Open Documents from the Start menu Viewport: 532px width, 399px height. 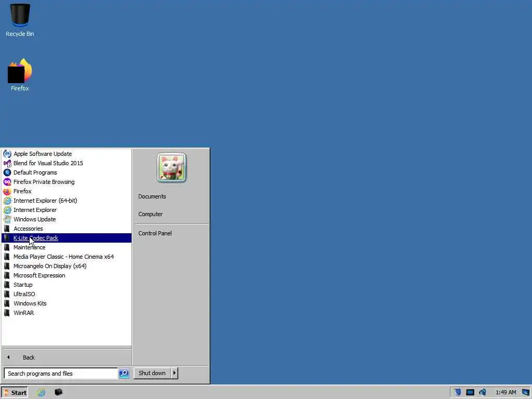[152, 196]
